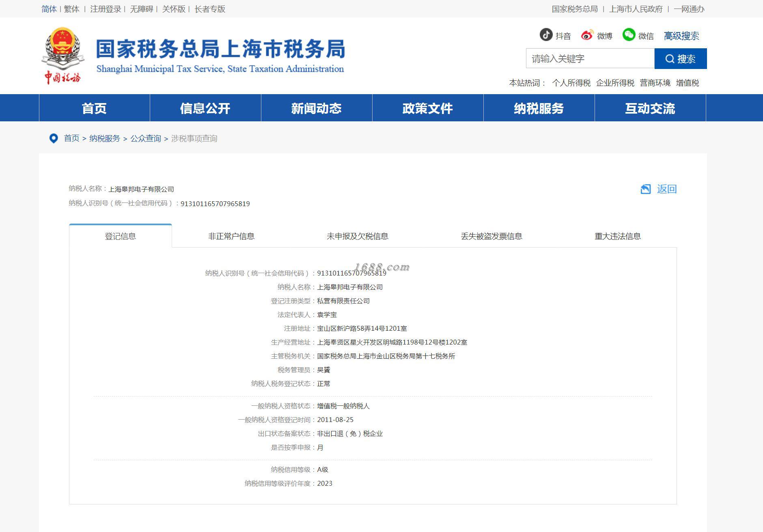
Task: Switch to 繁体 traditional Chinese
Action: pyautogui.click(x=71, y=9)
